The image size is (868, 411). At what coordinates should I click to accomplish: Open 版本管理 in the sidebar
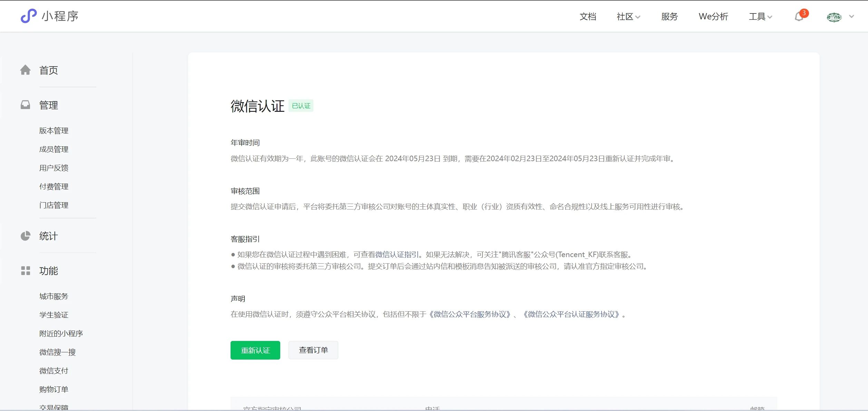click(x=54, y=131)
